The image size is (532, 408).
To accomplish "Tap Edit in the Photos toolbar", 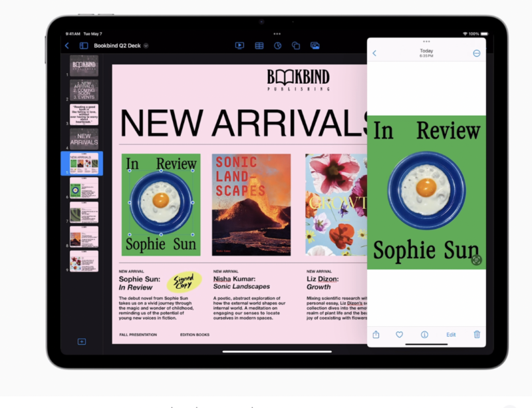I will [451, 335].
